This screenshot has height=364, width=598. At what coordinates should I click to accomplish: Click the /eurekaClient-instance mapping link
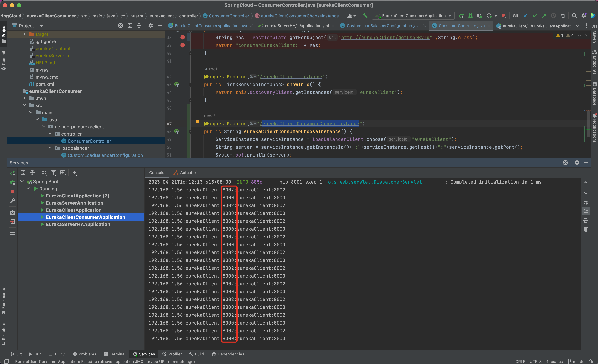pyautogui.click(x=291, y=77)
